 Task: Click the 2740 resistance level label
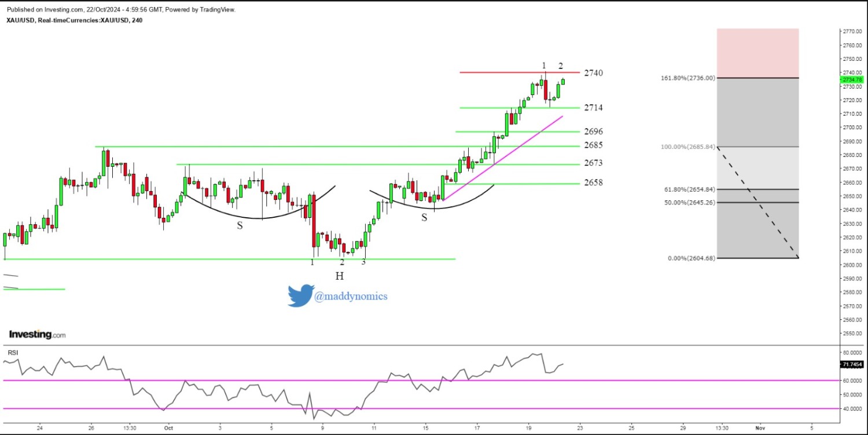pyautogui.click(x=593, y=73)
